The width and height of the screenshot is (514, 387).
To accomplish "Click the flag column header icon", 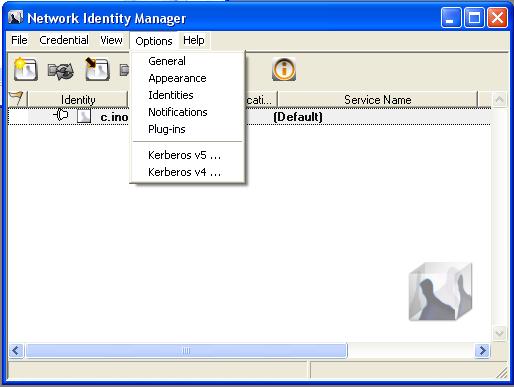I will tap(16, 99).
